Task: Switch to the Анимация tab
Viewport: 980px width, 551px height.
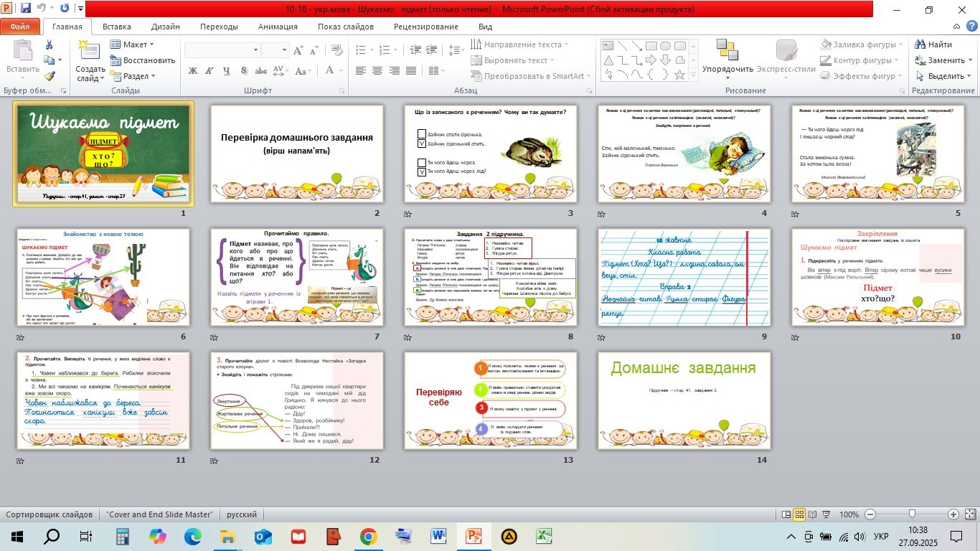Action: (x=278, y=27)
